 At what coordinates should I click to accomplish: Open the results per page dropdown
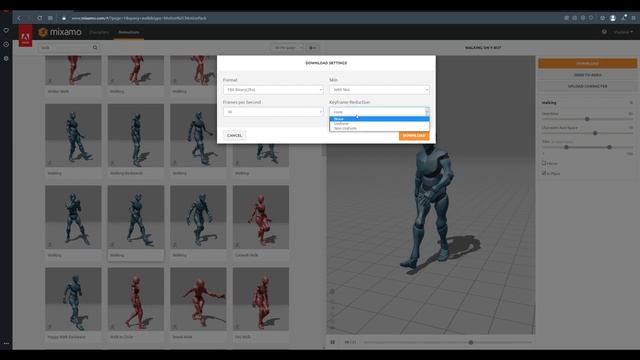(x=287, y=48)
